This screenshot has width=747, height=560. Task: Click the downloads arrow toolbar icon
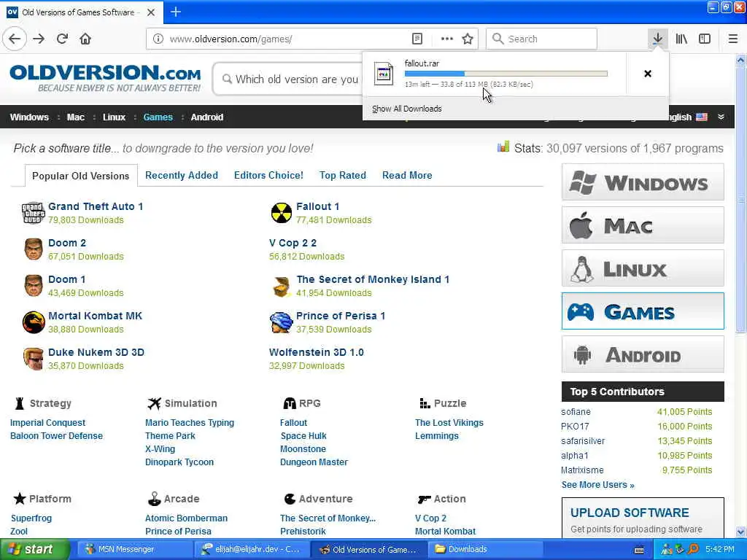[657, 39]
